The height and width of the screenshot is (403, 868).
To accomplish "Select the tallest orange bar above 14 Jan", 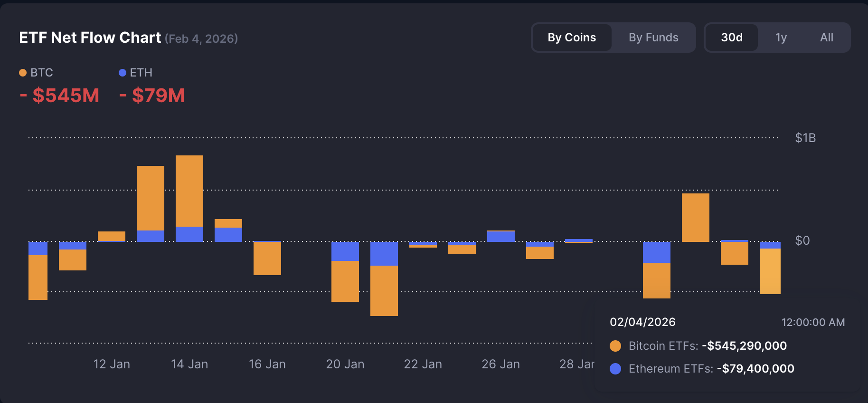I will coord(189,191).
